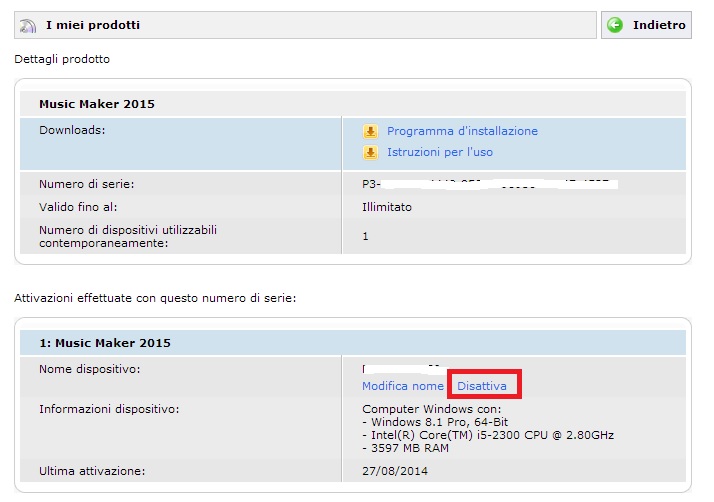Open Istruzioni per l'uso link

pos(440,152)
